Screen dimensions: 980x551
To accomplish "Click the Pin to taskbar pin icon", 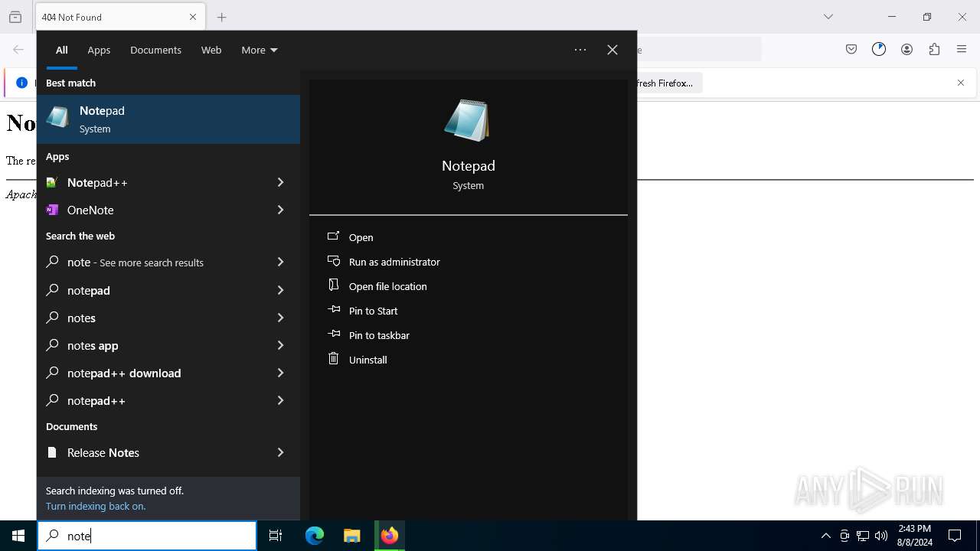I will (x=334, y=334).
